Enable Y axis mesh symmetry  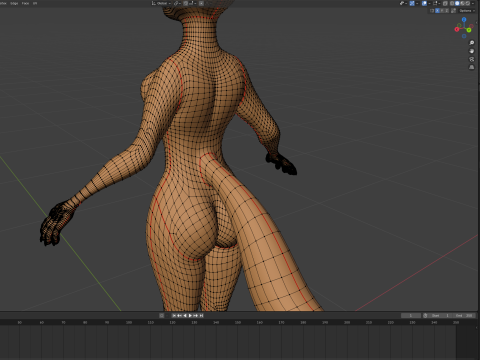442,11
